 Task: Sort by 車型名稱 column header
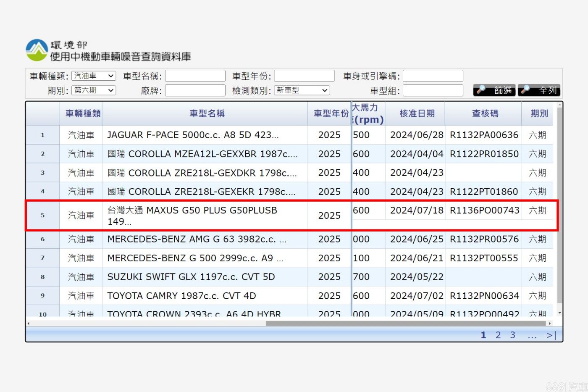pyautogui.click(x=207, y=113)
